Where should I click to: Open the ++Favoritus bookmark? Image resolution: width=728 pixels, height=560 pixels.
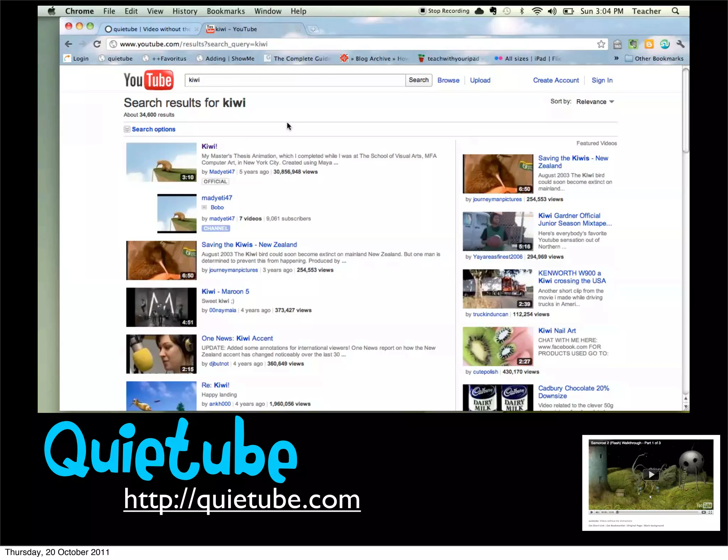164,59
